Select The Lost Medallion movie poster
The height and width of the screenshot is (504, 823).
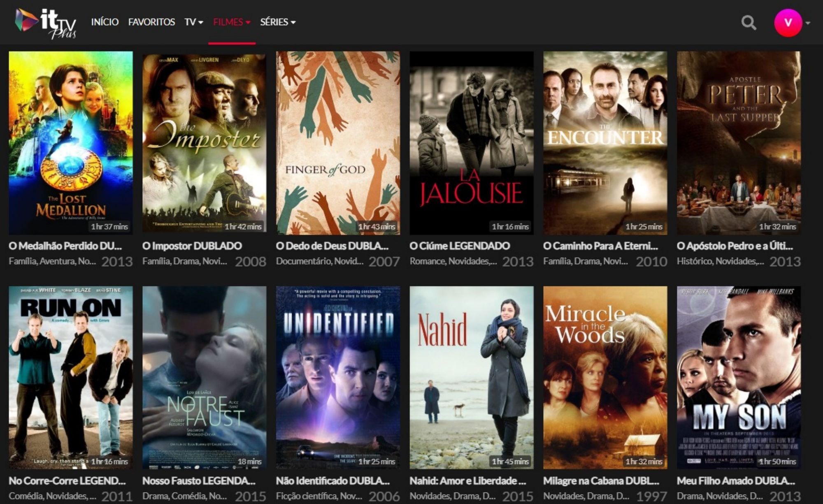coord(71,142)
